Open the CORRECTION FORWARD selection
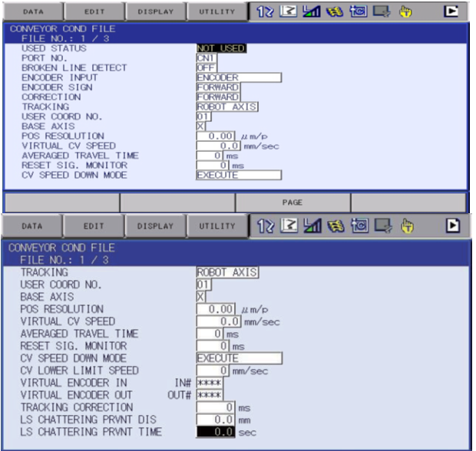The width and height of the screenshot is (476, 451). point(218,97)
